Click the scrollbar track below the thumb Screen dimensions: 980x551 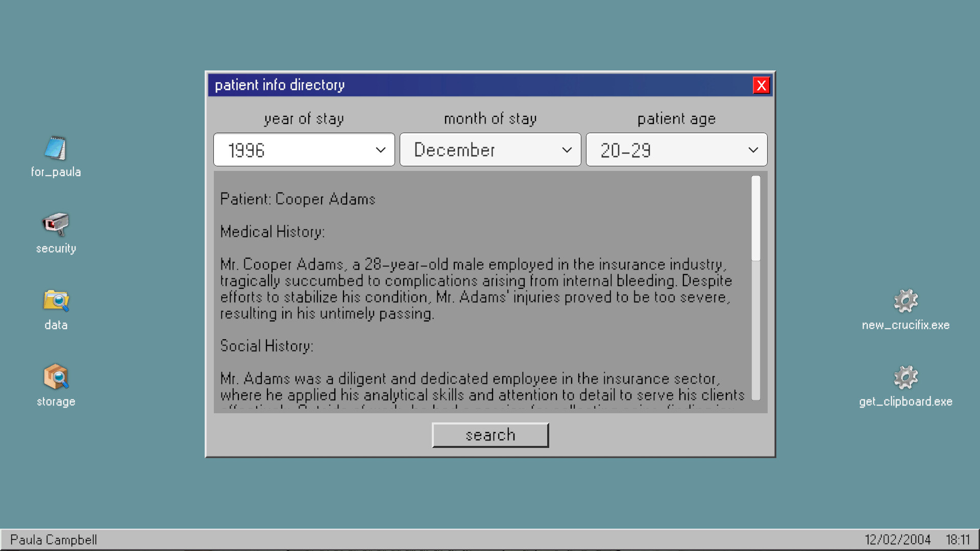[756, 332]
